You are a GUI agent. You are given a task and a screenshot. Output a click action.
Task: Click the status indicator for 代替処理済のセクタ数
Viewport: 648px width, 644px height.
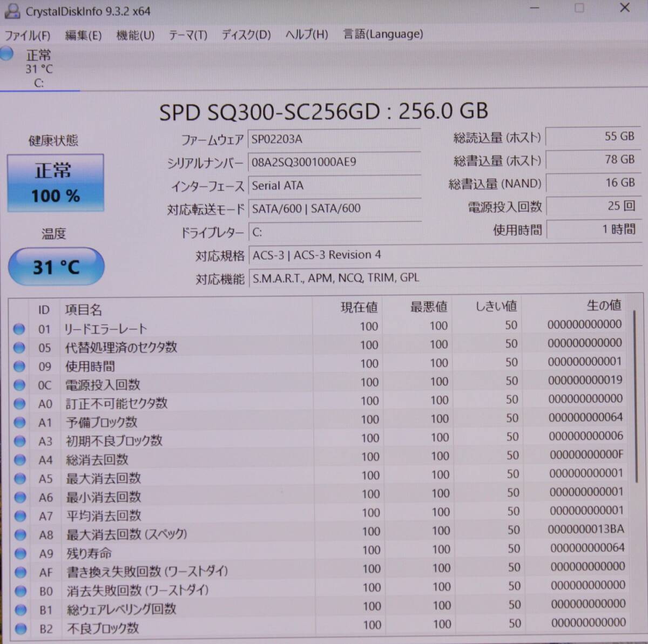point(19,347)
